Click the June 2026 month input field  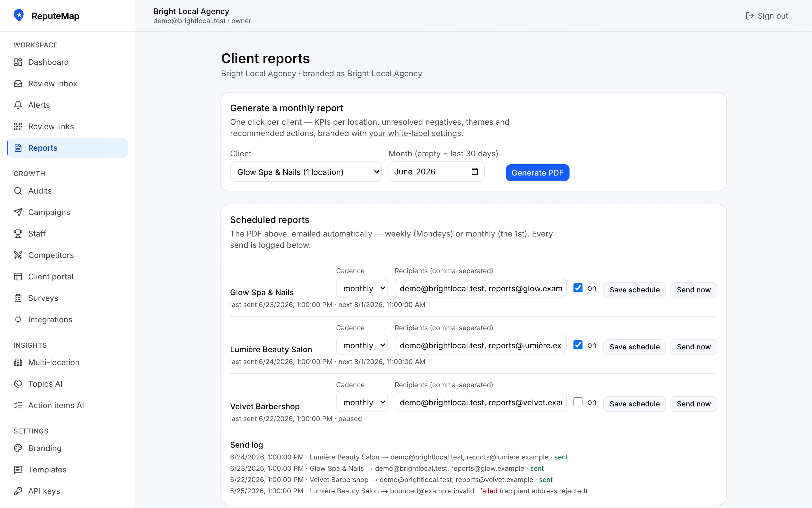pos(436,172)
